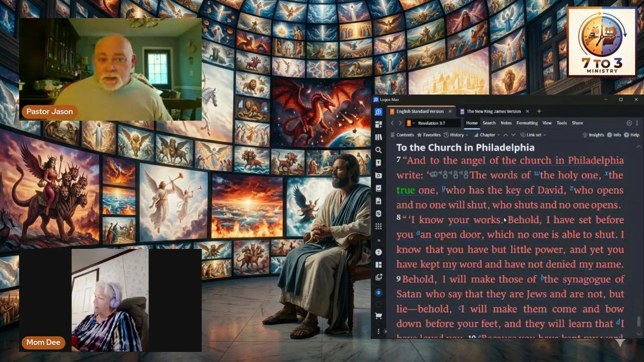The width and height of the screenshot is (644, 362).
Task: Go to next chapter with down arrow
Action: [x=513, y=135]
